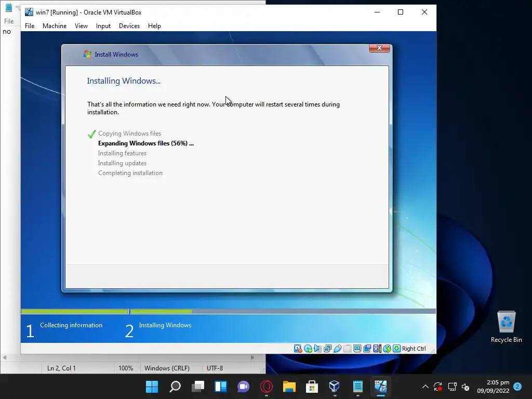Click 'Windows (CRLF)' in Notepad status bar
The height and width of the screenshot is (399, 532).
click(x=167, y=368)
